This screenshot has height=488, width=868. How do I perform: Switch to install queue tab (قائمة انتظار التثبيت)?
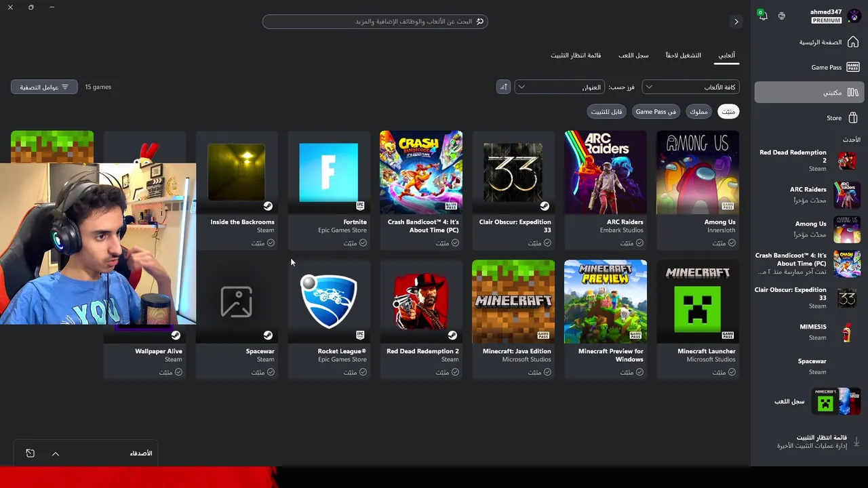pos(576,55)
